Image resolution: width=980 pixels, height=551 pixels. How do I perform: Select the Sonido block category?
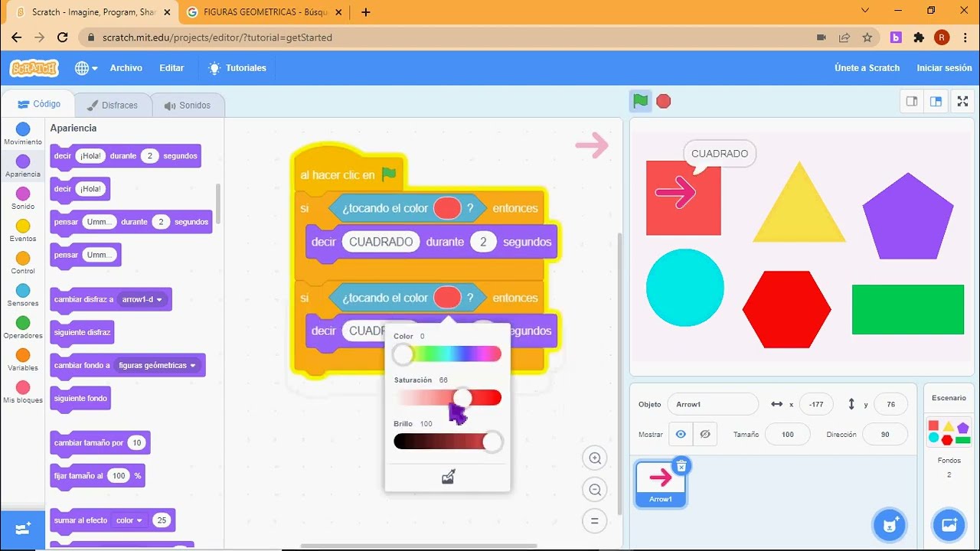tap(23, 198)
